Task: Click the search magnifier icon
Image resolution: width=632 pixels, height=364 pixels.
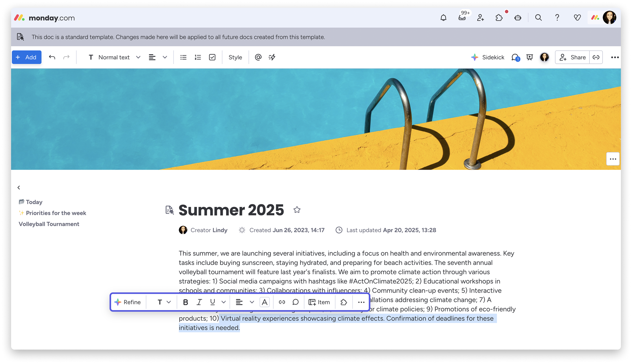Action: (538, 18)
